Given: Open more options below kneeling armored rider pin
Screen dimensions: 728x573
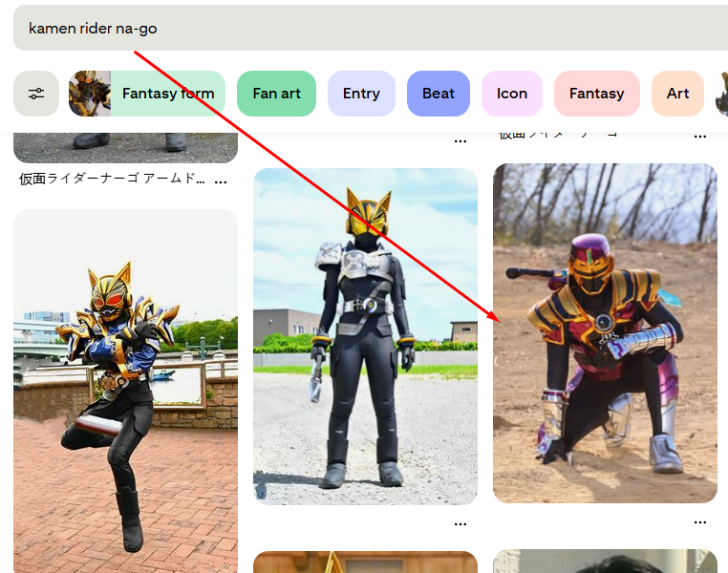Looking at the screenshot, I should click(699, 522).
